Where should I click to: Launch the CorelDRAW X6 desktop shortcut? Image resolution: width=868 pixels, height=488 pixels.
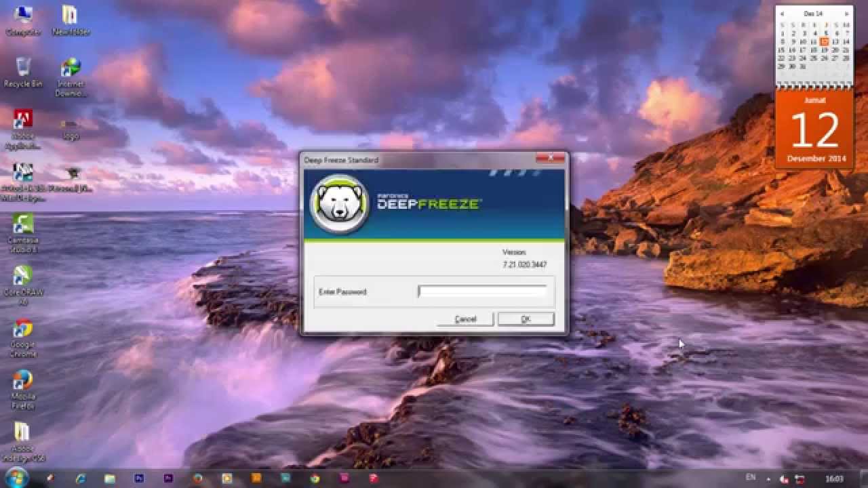click(22, 286)
